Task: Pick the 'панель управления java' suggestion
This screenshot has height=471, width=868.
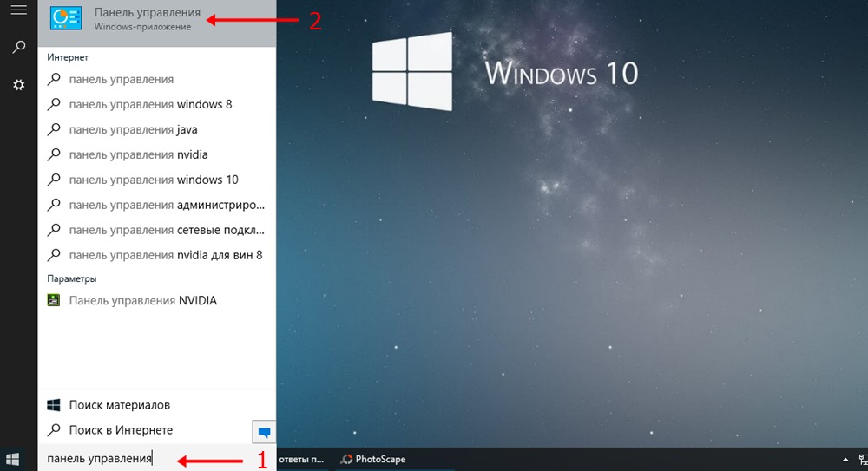Action: point(133,130)
